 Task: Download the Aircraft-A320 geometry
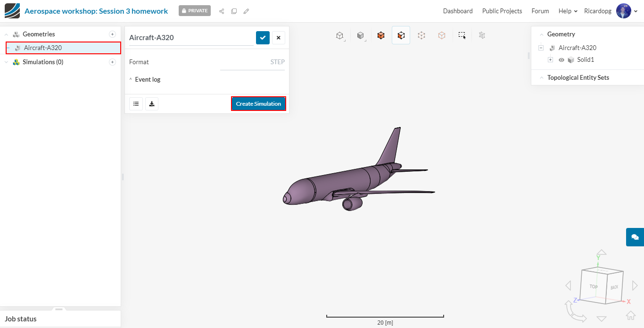152,104
